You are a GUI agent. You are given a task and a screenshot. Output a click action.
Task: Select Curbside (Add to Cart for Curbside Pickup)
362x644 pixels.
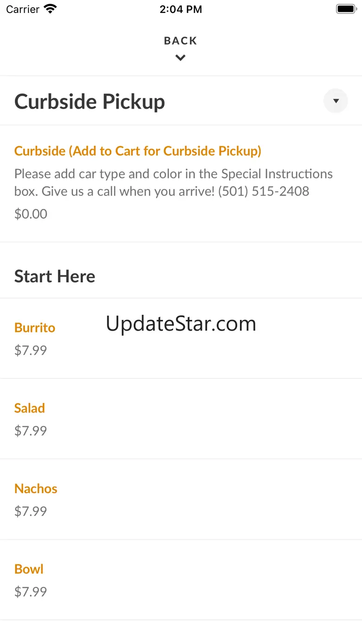click(138, 151)
